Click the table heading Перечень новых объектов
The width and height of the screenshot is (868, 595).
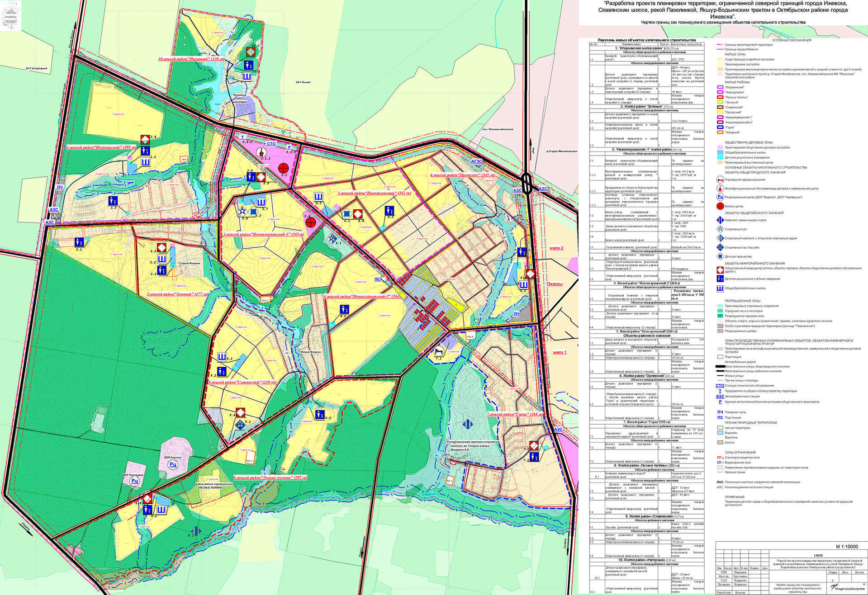(x=642, y=40)
